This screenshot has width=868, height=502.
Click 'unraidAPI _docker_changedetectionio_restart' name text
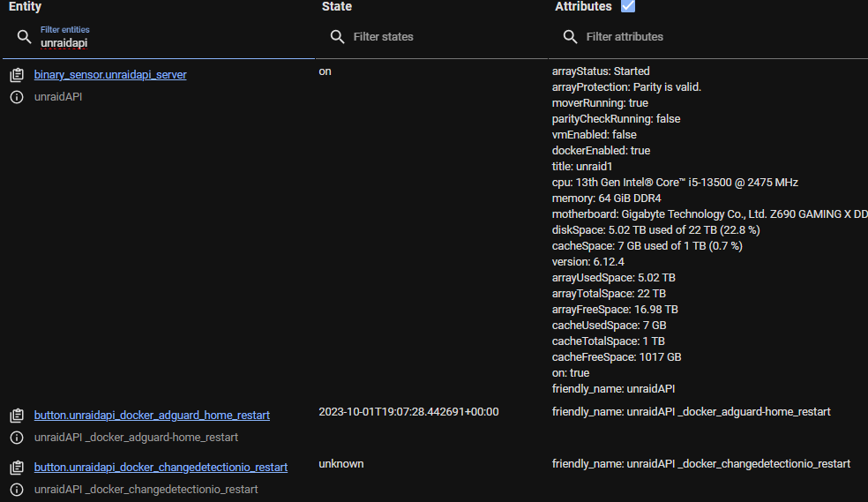146,490
